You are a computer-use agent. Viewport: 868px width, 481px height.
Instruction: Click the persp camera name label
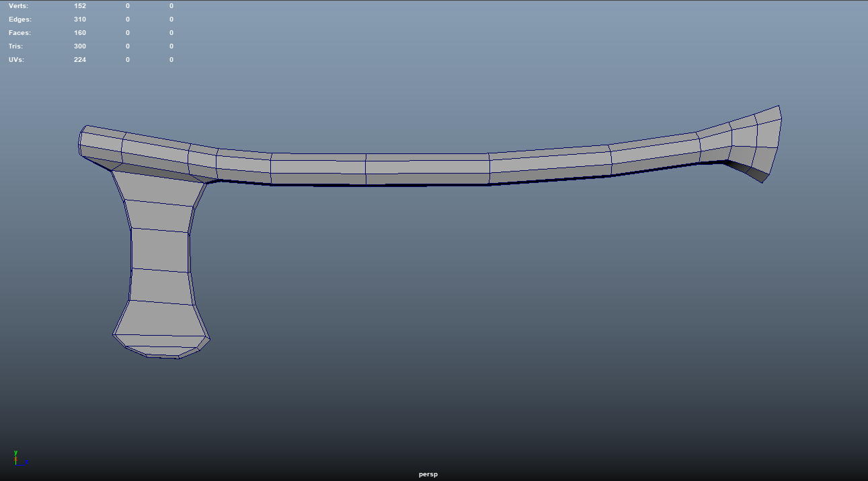tap(428, 474)
